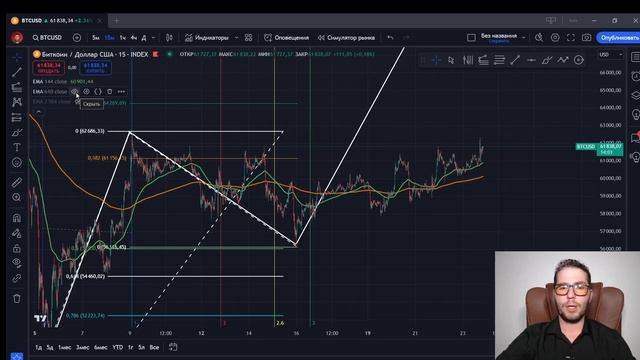Toggle stay-in-drawing-mode pencil lock icon
The width and height of the screenshot is (640, 360).
tap(17, 233)
